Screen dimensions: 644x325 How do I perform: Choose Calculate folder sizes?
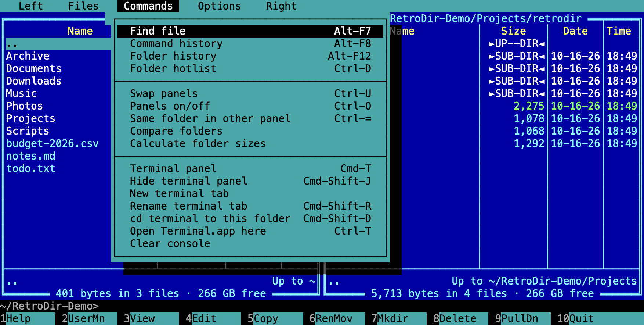pyautogui.click(x=250, y=144)
